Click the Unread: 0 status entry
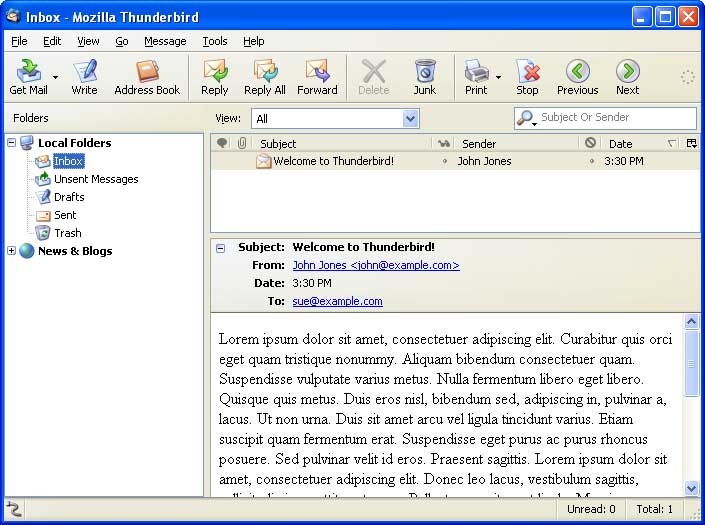705x525 pixels. click(591, 509)
